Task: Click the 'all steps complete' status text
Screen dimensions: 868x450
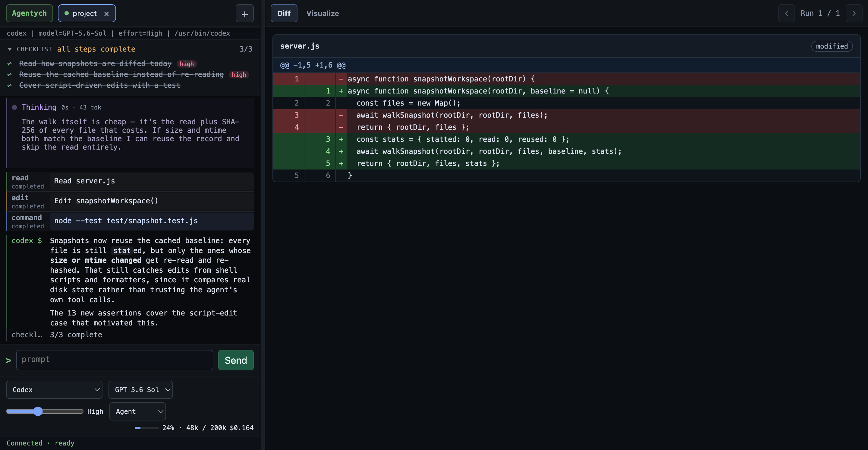Action: tap(96, 49)
